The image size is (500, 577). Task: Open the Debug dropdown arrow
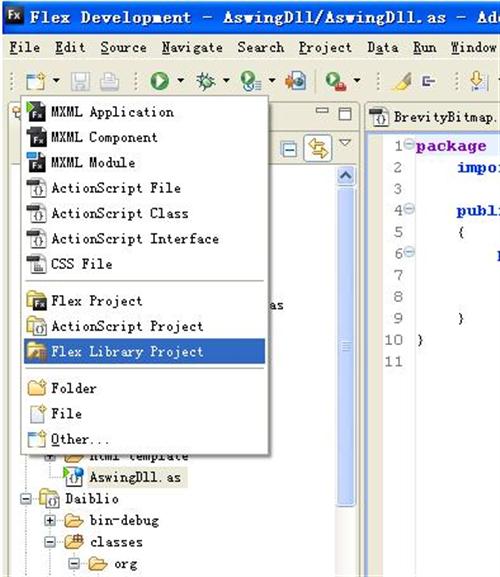pyautogui.click(x=226, y=79)
